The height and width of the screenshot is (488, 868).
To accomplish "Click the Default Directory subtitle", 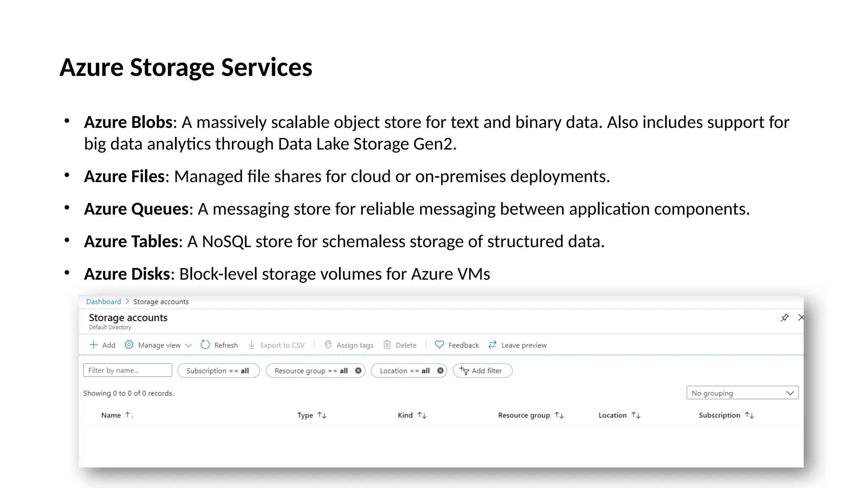I will tap(110, 327).
